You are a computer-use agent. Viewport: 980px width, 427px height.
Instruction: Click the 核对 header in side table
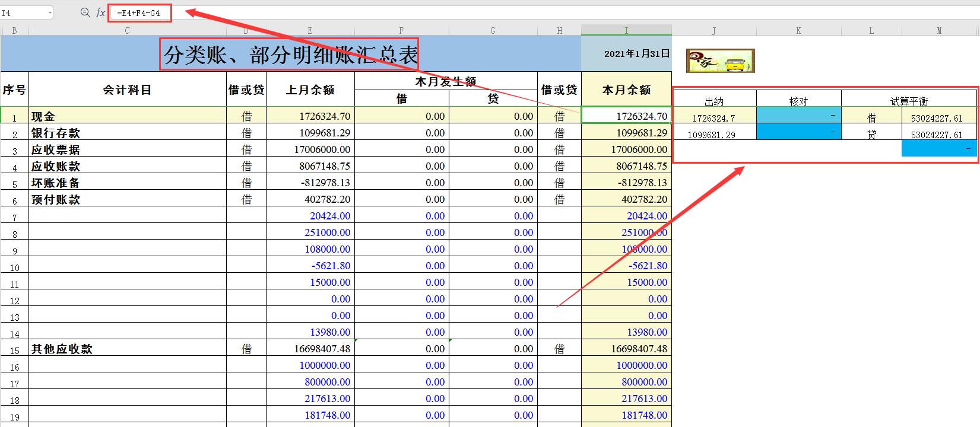798,100
